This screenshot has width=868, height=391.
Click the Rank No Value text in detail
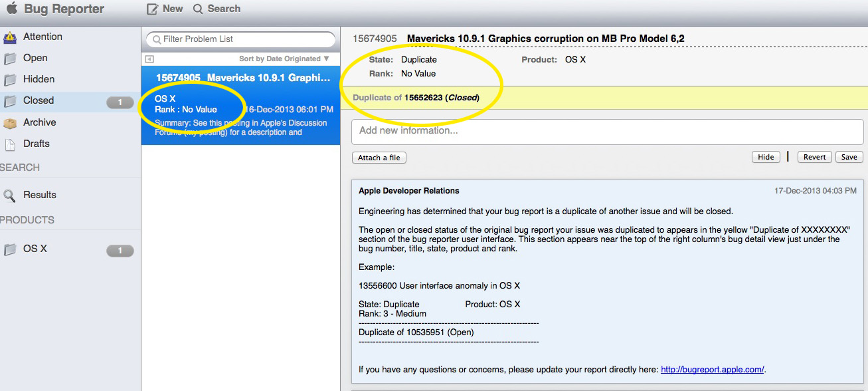pyautogui.click(x=418, y=74)
